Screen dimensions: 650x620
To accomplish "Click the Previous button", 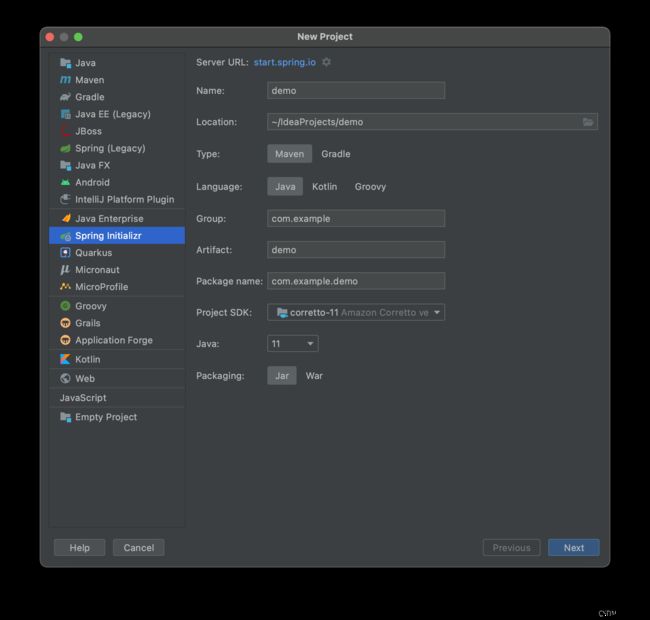I will tap(512, 547).
